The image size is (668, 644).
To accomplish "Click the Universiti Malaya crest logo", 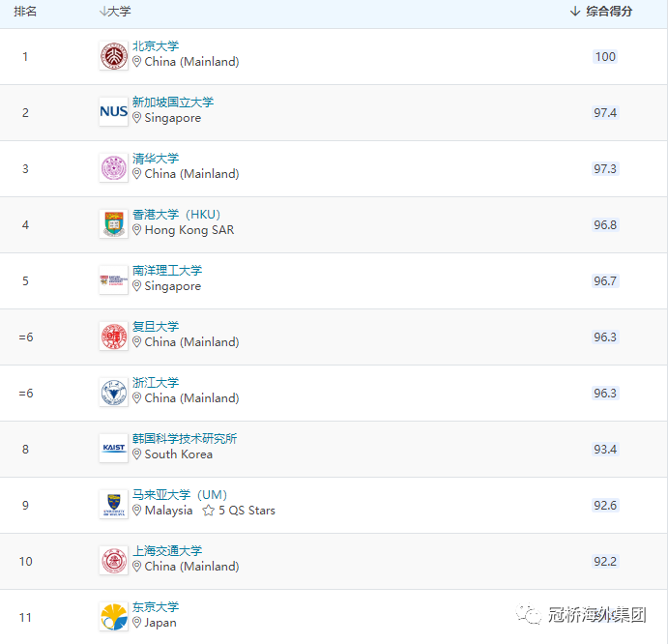I will tap(113, 505).
